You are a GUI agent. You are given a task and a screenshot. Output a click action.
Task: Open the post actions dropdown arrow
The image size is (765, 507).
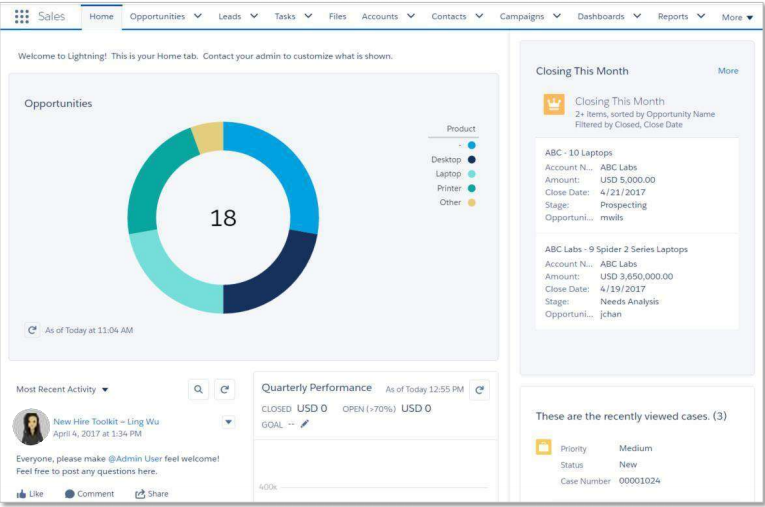[x=228, y=422]
